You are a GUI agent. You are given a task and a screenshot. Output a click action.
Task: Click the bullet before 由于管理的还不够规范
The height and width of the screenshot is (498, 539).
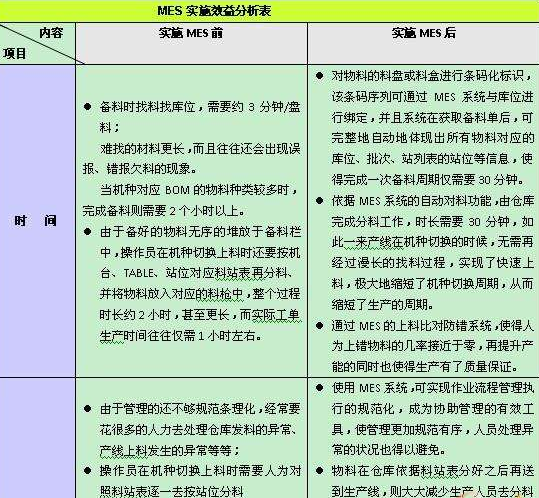click(x=87, y=409)
